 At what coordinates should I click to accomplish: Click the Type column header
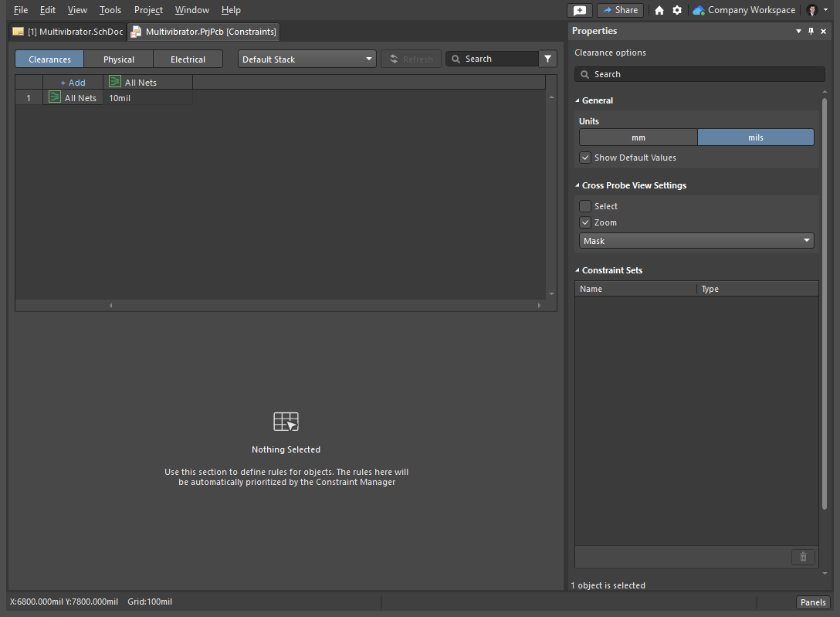[x=758, y=289]
